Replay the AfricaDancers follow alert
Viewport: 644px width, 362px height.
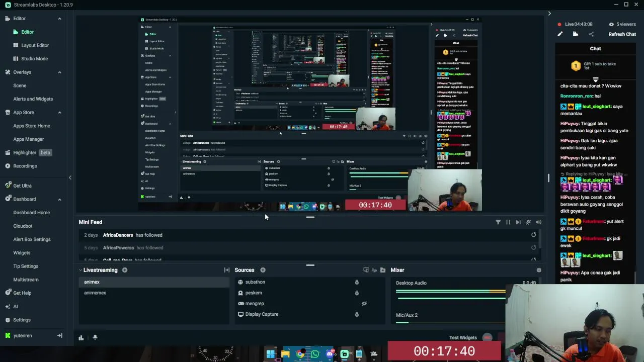(x=534, y=235)
